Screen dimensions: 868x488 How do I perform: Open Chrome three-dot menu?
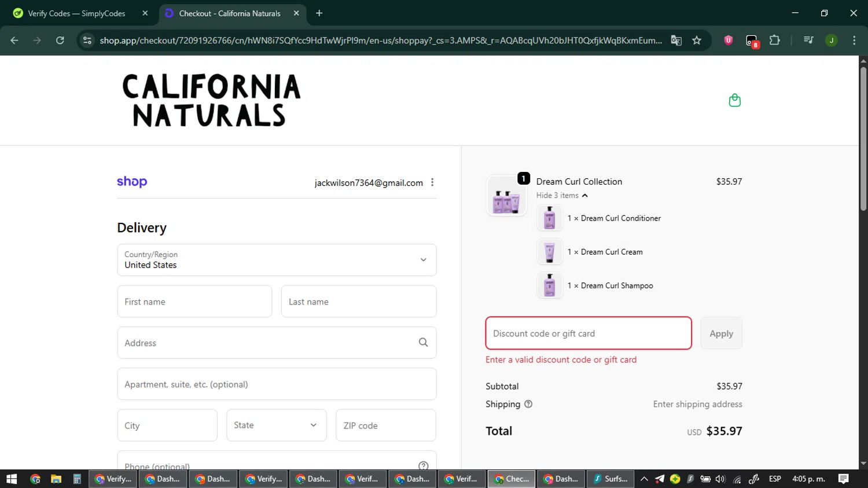[854, 40]
